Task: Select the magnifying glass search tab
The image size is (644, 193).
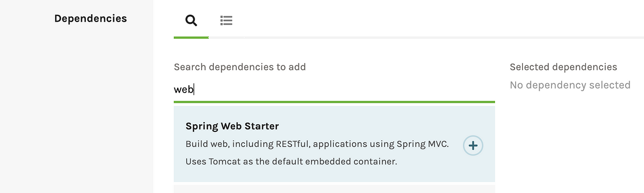Action: 191,20
